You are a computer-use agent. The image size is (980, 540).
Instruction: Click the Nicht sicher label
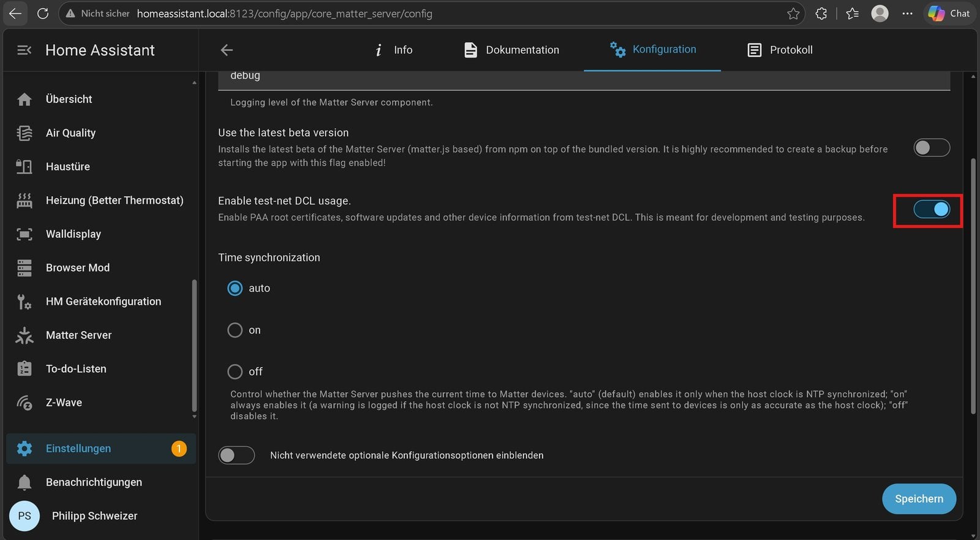tap(105, 13)
